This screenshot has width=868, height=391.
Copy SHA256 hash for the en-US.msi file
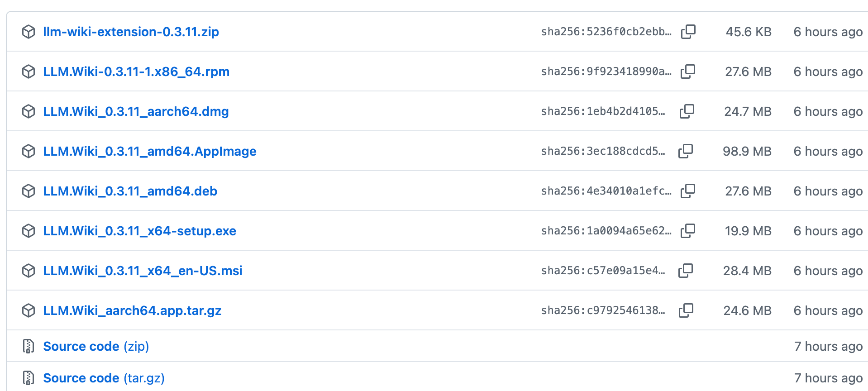pyautogui.click(x=686, y=271)
